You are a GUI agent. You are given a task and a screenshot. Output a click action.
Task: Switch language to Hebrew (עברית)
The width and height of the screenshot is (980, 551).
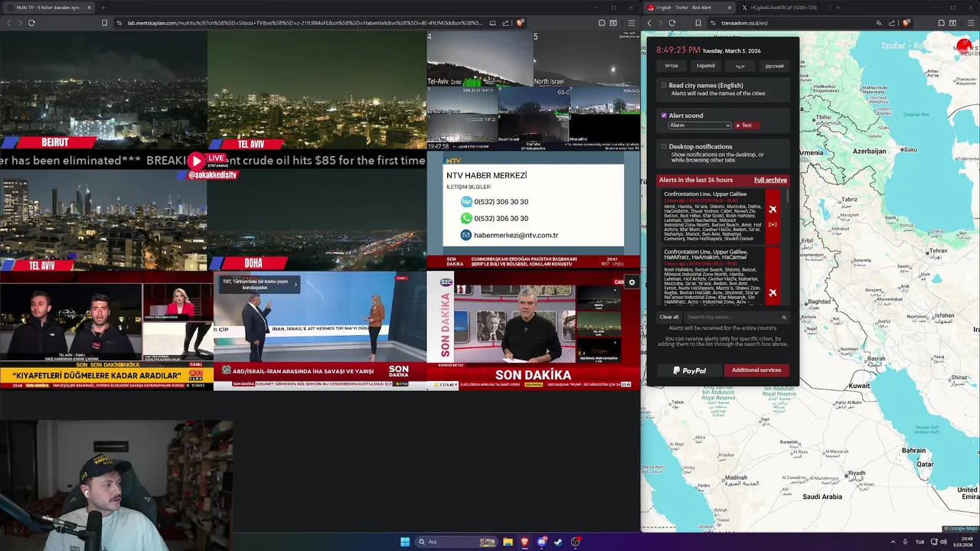pyautogui.click(x=671, y=66)
